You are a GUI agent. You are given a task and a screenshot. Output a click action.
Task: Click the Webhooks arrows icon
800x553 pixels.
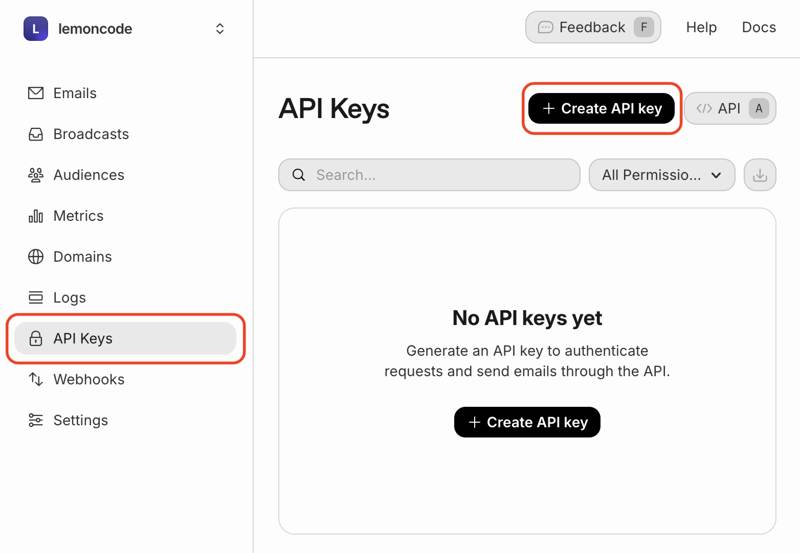[x=36, y=380]
